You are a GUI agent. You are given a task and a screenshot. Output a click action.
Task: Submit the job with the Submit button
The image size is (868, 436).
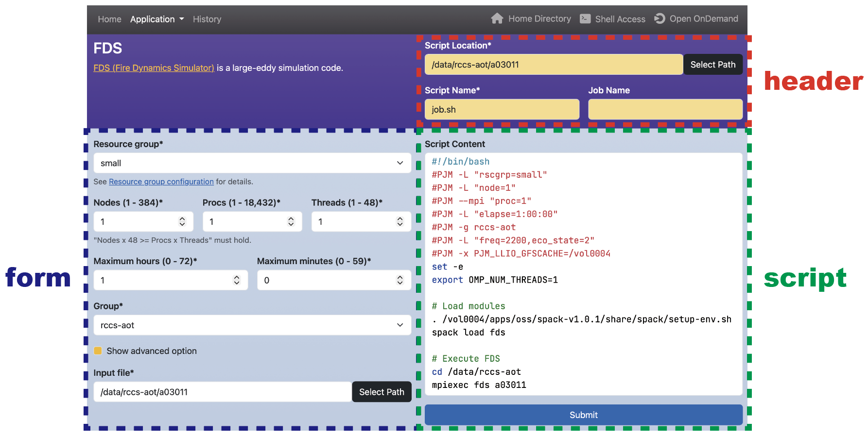click(x=584, y=415)
